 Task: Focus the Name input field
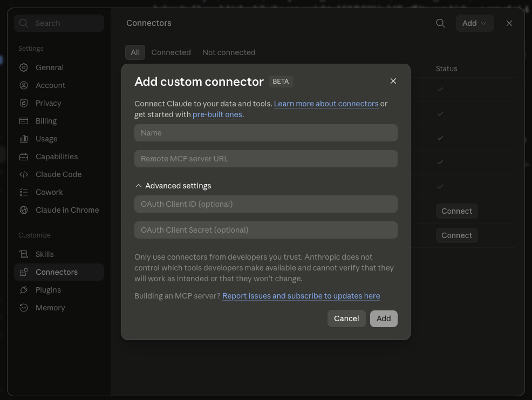click(x=266, y=133)
